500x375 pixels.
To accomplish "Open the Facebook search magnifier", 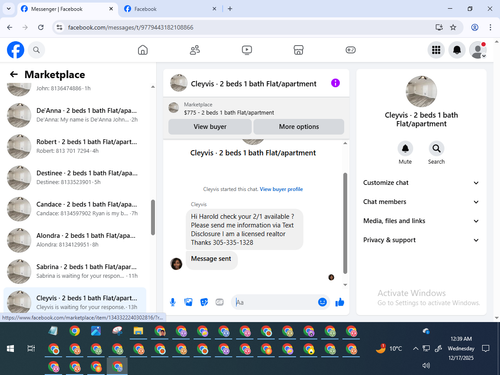I will (x=36, y=50).
